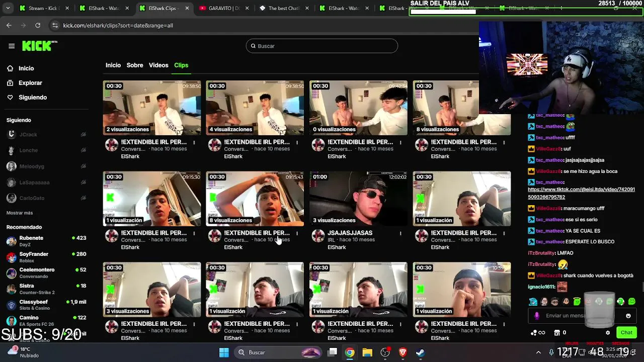
Task: Open options menu of the JSAJASJJASAS clip
Action: click(x=400, y=233)
